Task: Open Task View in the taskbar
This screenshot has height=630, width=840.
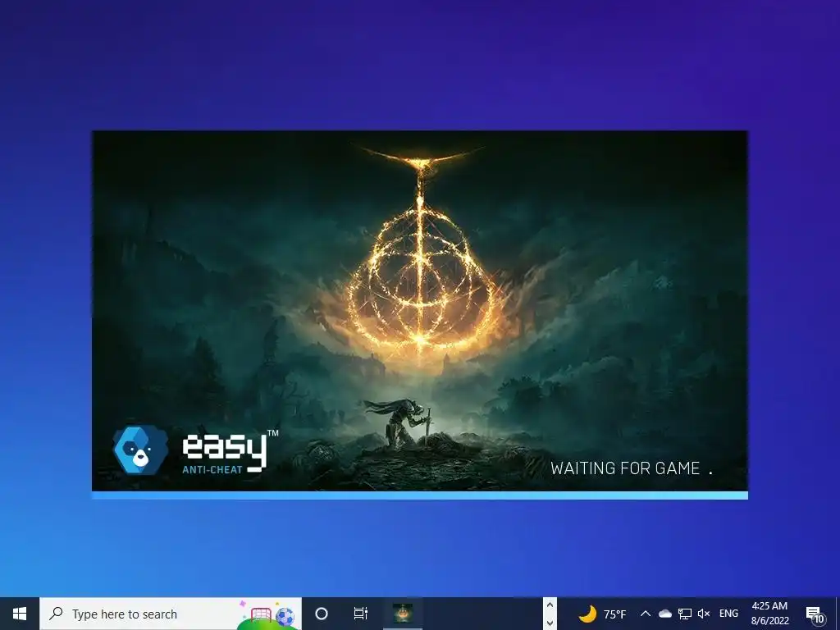Action: click(x=361, y=614)
